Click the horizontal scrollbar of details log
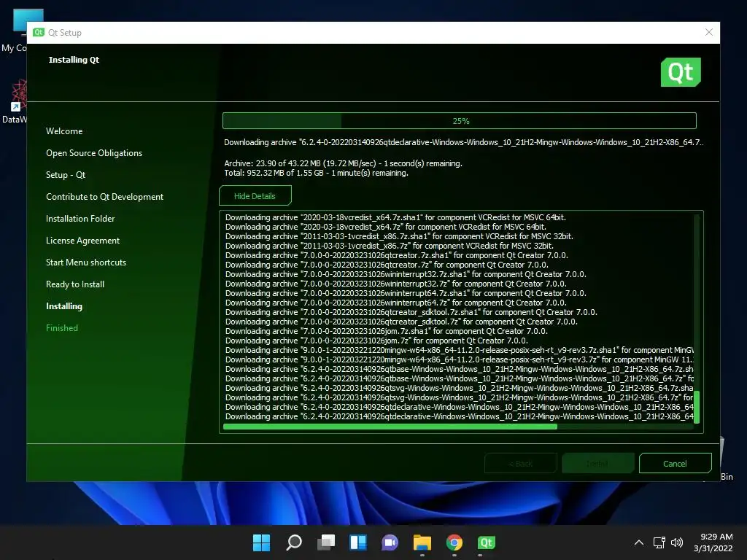 click(390, 427)
